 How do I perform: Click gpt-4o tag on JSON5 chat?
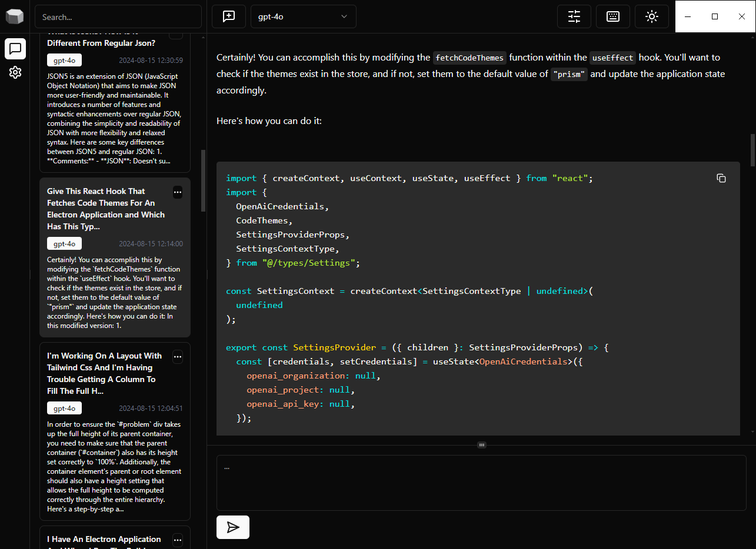pyautogui.click(x=64, y=60)
